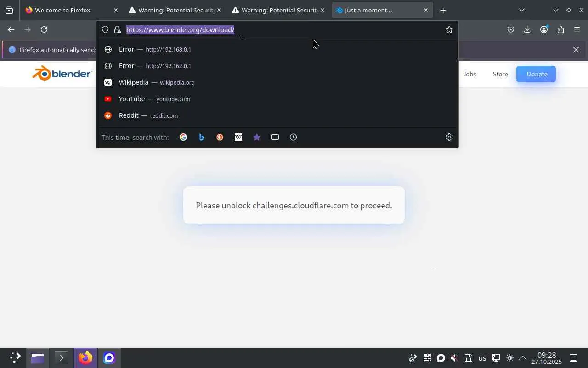Click the 'Please unblock challenges.cloudflare.com' message
This screenshot has height=368, width=588.
[x=294, y=205]
